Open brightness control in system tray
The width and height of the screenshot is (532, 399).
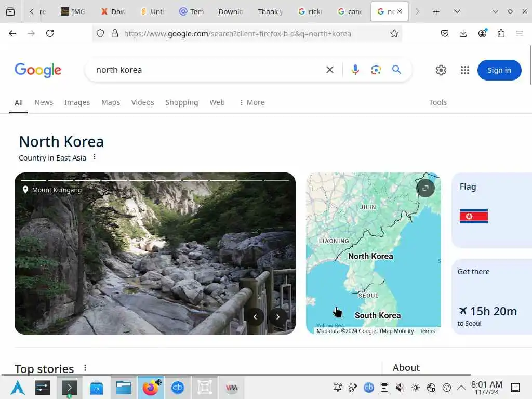416,388
